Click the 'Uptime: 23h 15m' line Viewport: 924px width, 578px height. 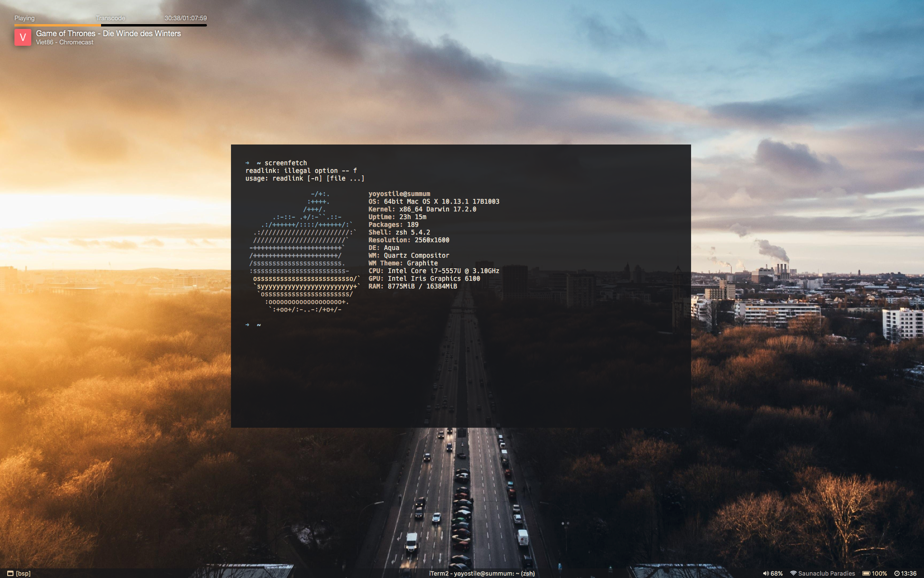398,217
